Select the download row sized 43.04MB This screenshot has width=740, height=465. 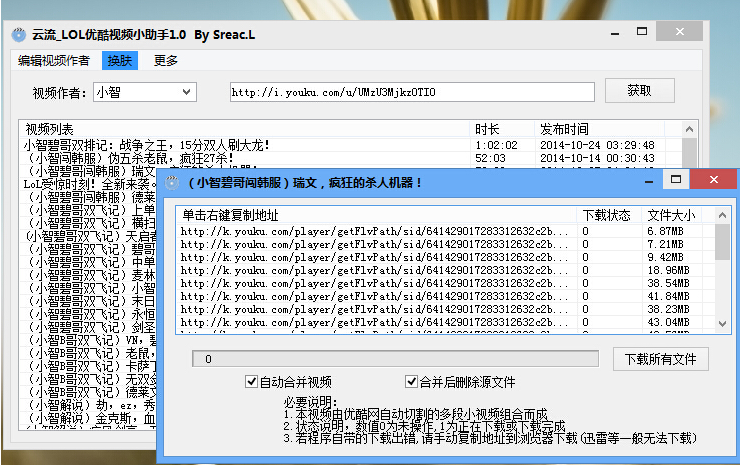click(446, 322)
